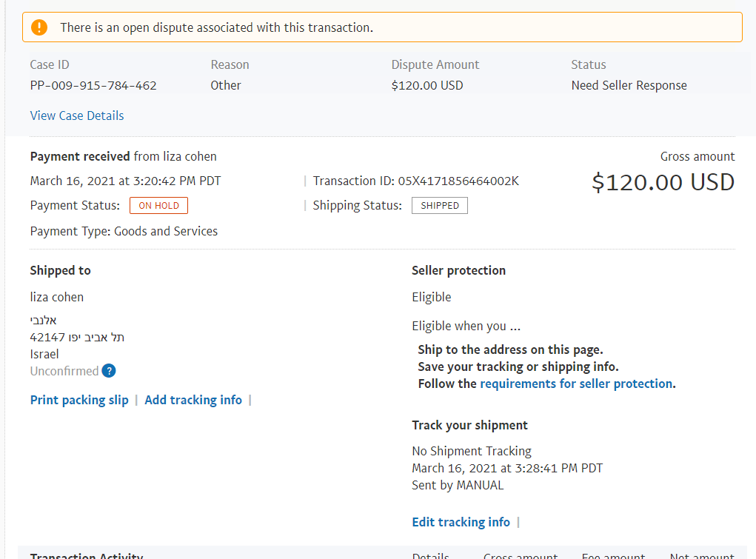
Task: Click the Need Seller Response status text
Action: tap(629, 86)
